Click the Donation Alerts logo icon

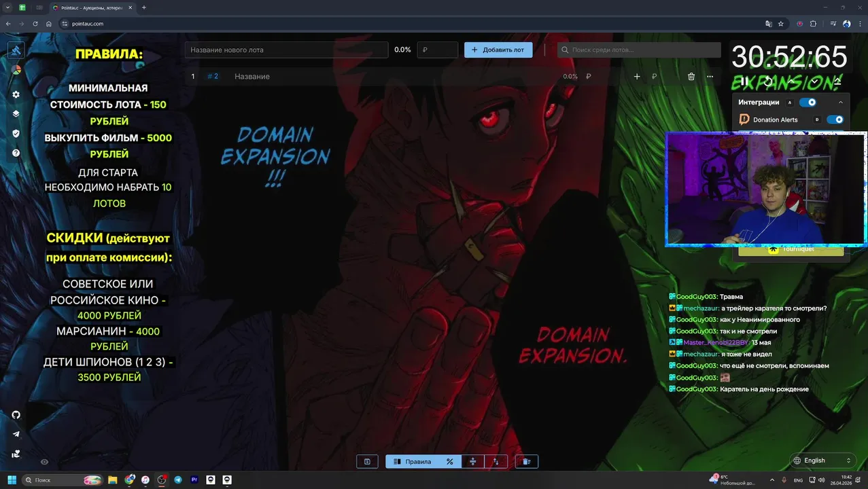[x=744, y=120]
